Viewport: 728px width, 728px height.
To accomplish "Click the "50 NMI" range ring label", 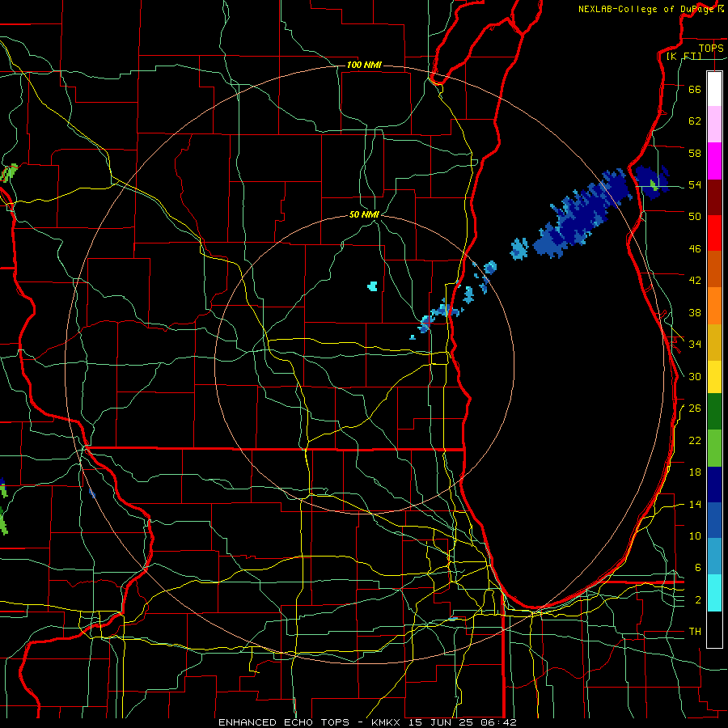I will click(x=364, y=214).
